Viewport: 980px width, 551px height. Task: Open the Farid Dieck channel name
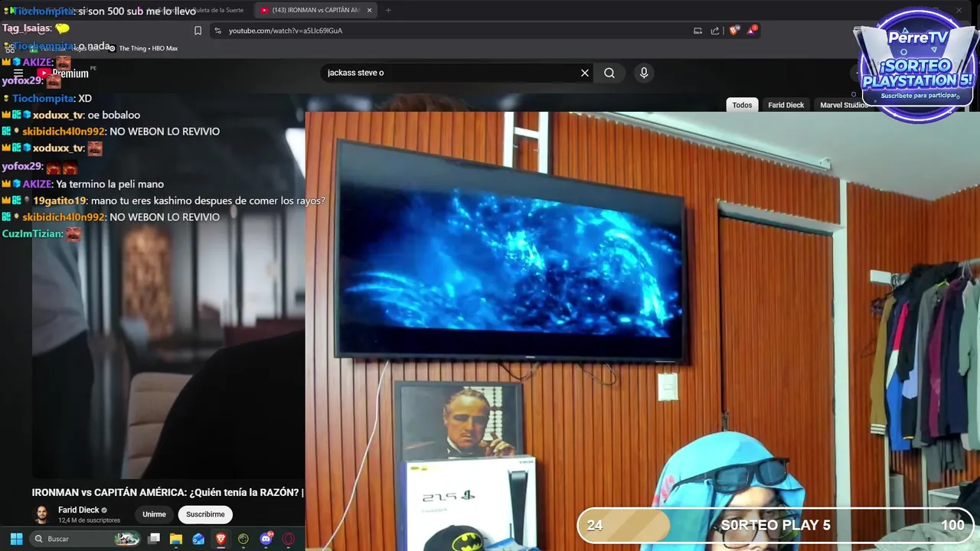(78, 510)
